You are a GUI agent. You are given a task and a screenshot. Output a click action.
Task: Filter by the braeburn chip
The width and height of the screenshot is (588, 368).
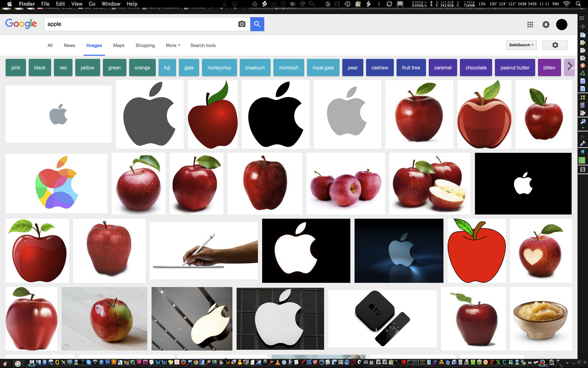(255, 68)
